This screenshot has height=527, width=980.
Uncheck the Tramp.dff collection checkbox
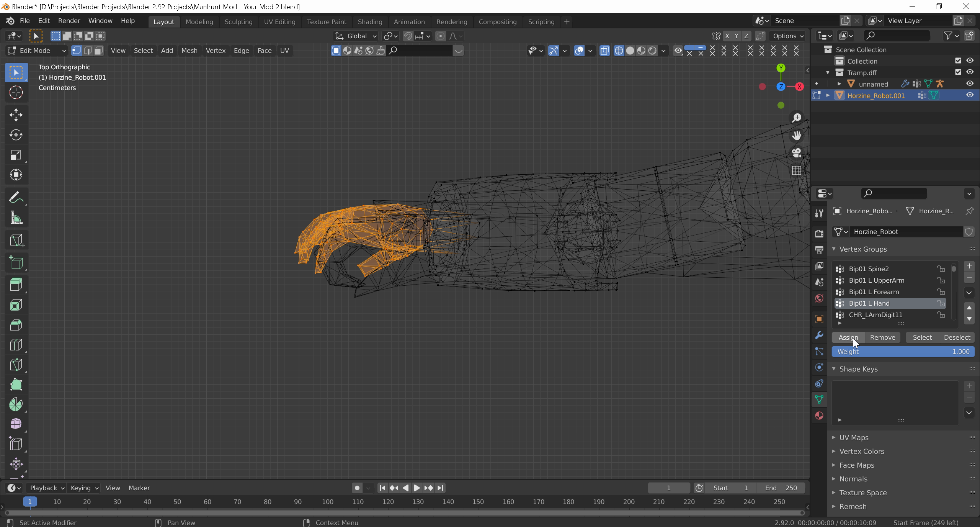958,72
